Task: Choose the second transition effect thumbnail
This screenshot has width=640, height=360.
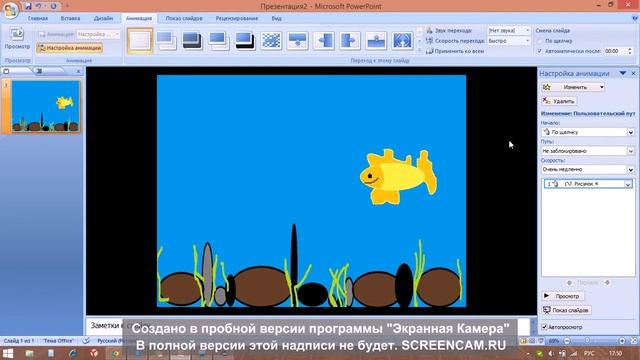Action: [166, 40]
